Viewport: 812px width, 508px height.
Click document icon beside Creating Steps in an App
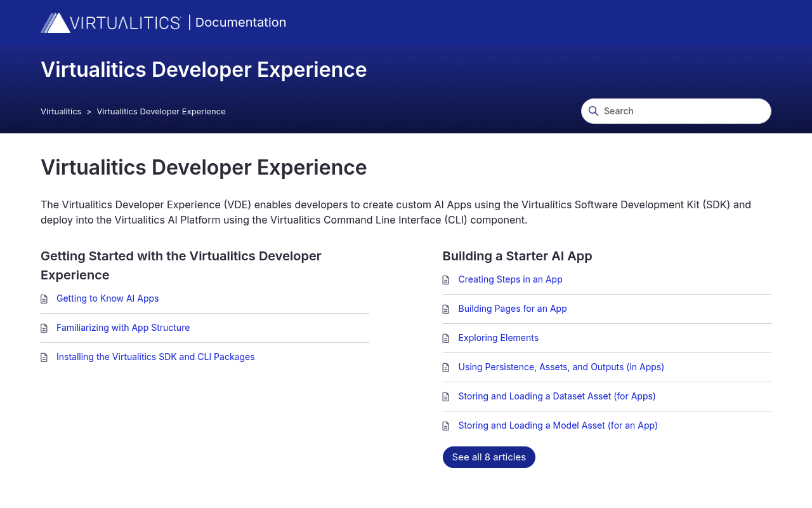pos(446,280)
